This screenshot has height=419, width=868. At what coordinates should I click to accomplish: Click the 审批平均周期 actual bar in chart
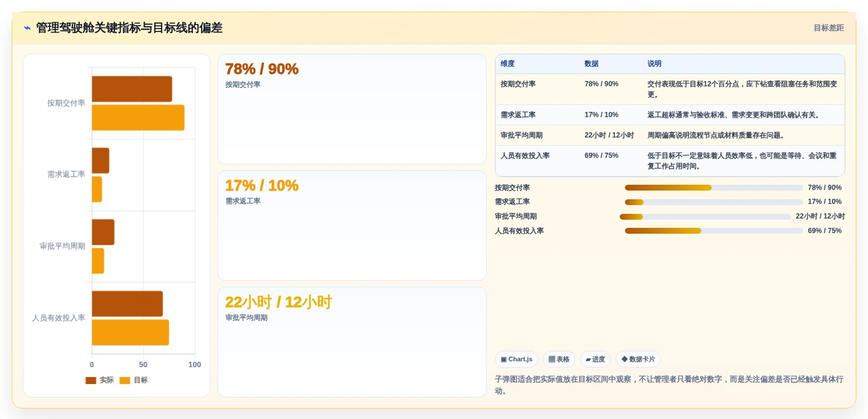103,233
